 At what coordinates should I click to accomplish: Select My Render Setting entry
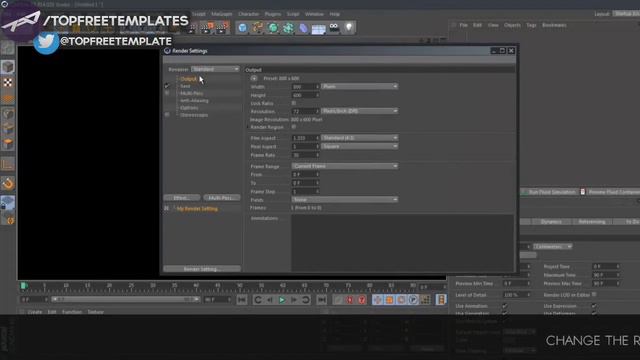197,209
